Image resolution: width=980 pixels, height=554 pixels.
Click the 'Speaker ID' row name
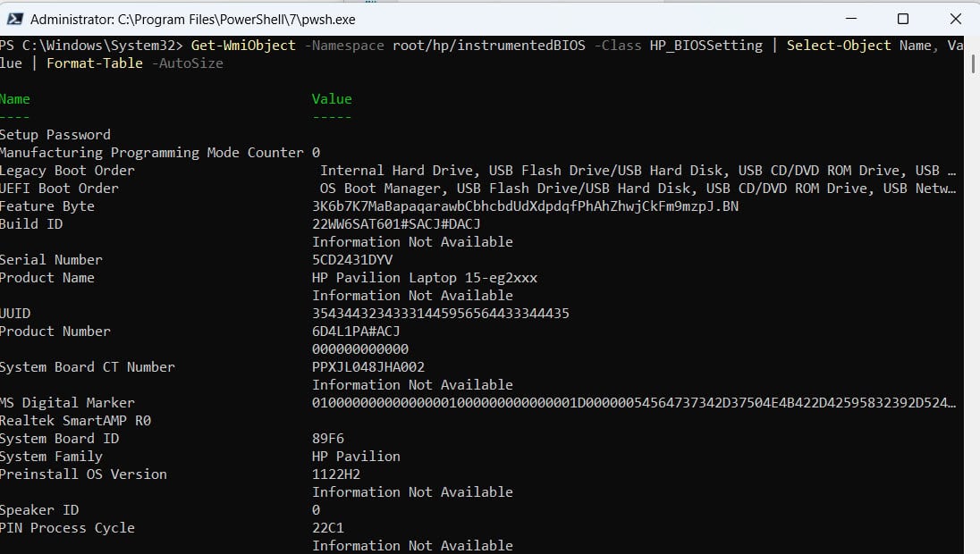click(39, 510)
